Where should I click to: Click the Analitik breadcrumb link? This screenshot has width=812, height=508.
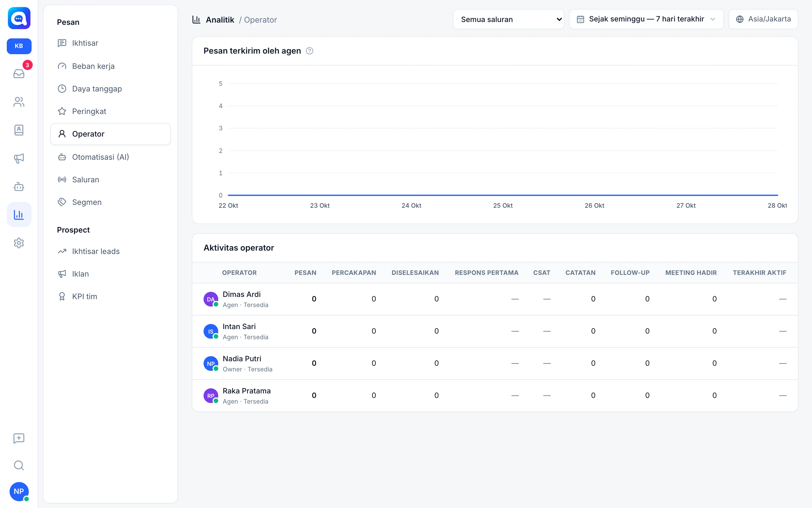pyautogui.click(x=220, y=20)
